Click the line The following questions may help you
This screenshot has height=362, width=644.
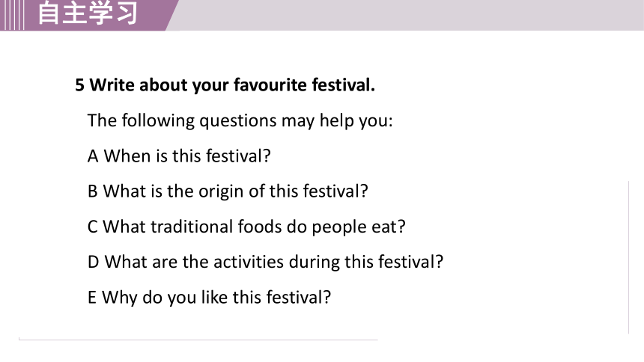[240, 121]
